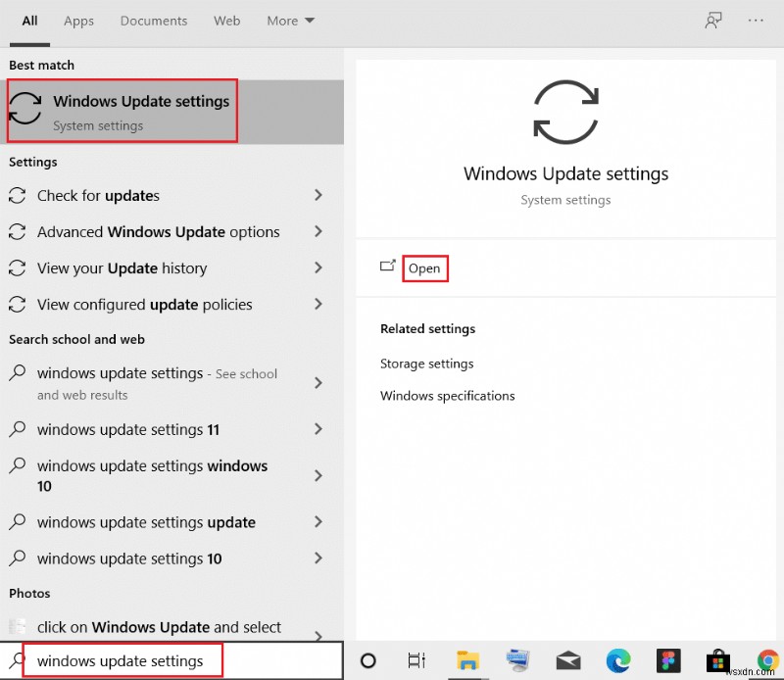Image resolution: width=784 pixels, height=680 pixels.
Task: Click the search feedback icon at top right
Action: click(713, 20)
